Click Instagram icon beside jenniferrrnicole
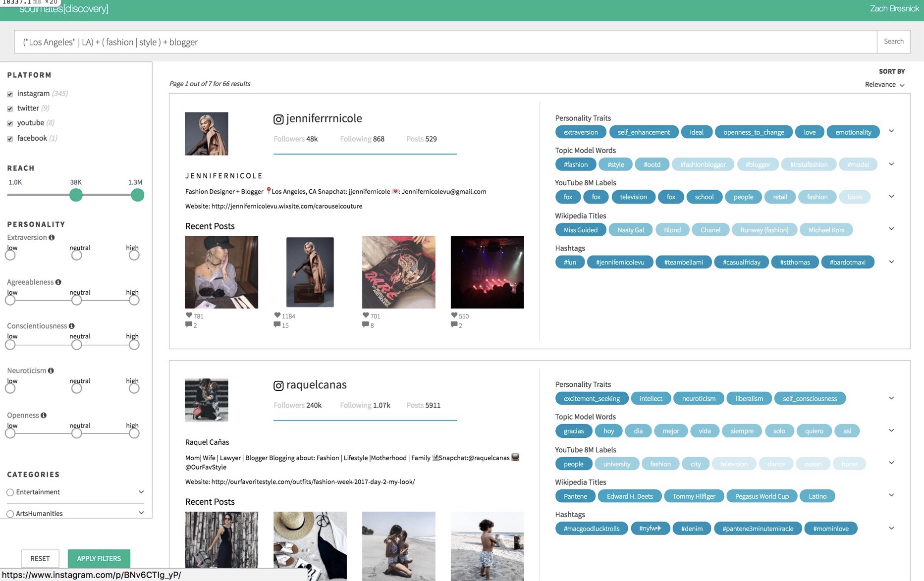This screenshot has width=924, height=581. 278,119
